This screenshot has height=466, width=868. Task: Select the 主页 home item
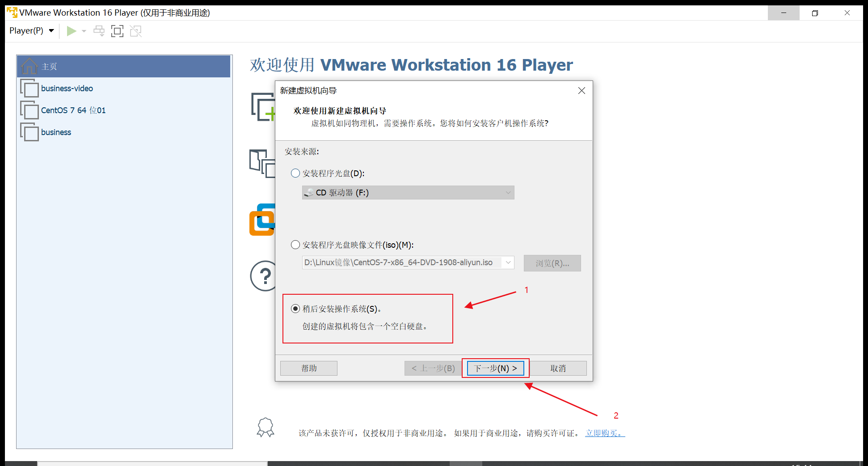124,67
